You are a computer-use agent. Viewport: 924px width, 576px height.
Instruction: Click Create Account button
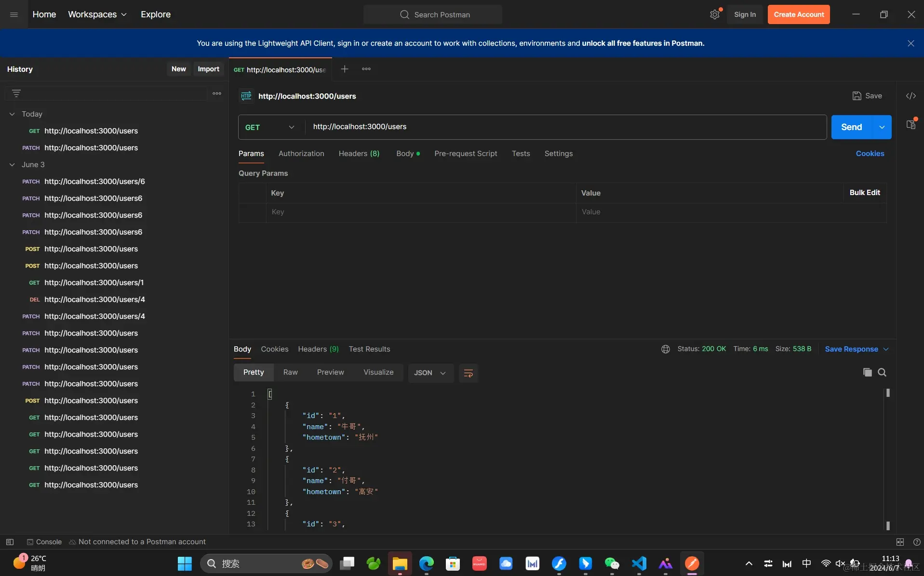tap(799, 14)
